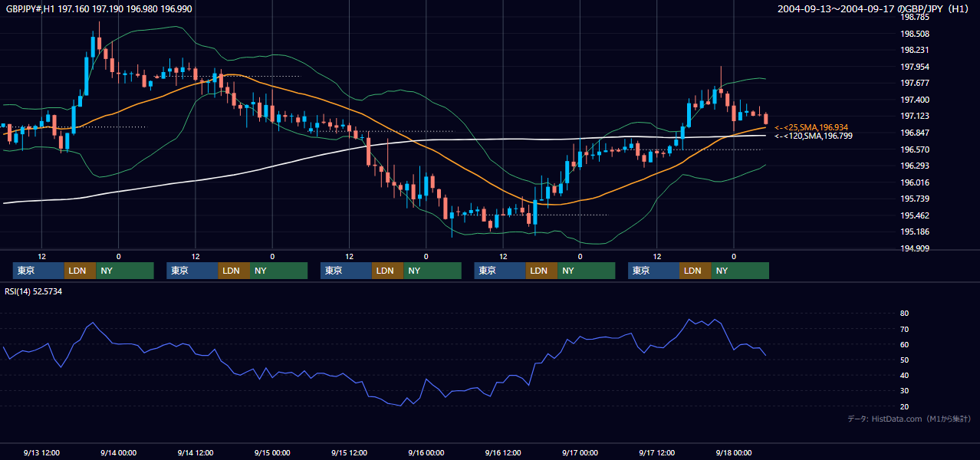The height and width of the screenshot is (460, 980).
Task: Pick the 196.570 price axis value
Action: point(915,149)
